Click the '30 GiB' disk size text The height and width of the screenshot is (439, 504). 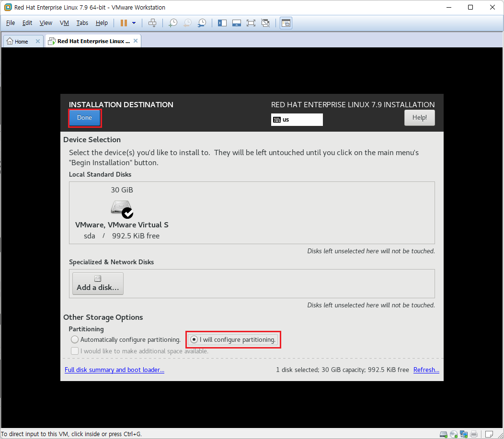[x=122, y=190]
